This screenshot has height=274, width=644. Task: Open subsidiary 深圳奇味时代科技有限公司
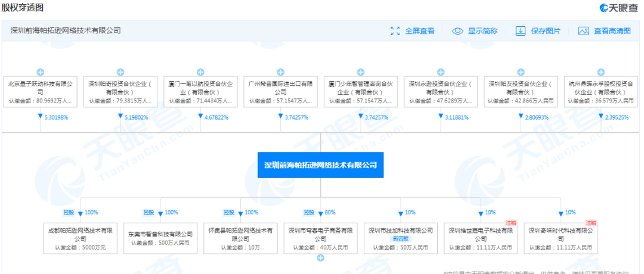click(561, 238)
